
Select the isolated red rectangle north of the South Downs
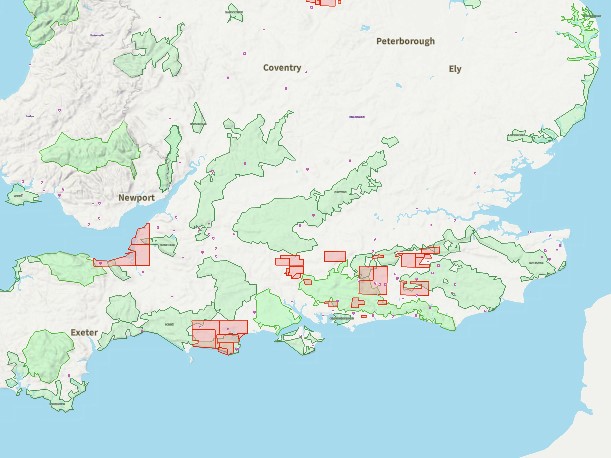[334, 256]
